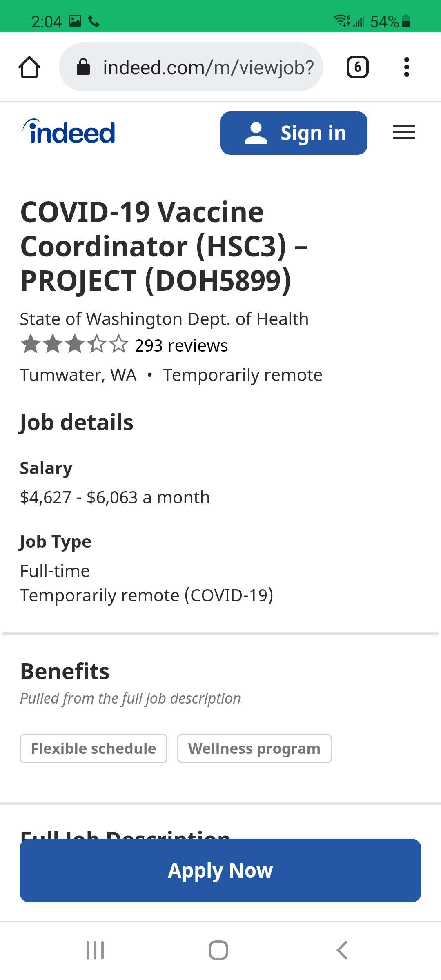
Task: Tap the Tumwater, WA location text
Action: pyautogui.click(x=78, y=375)
